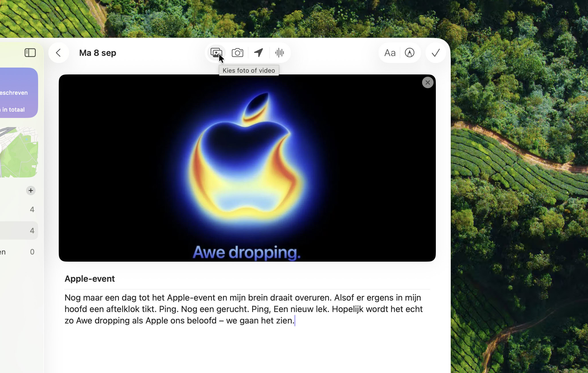The height and width of the screenshot is (373, 588).
Task: Click the photo library picker icon
Action: (216, 53)
